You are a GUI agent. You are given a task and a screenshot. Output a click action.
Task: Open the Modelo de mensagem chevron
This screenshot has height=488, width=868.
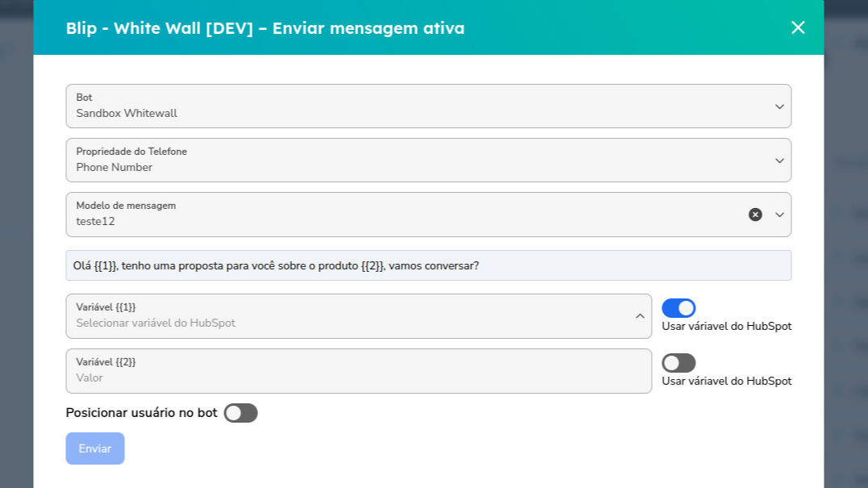[779, 215]
